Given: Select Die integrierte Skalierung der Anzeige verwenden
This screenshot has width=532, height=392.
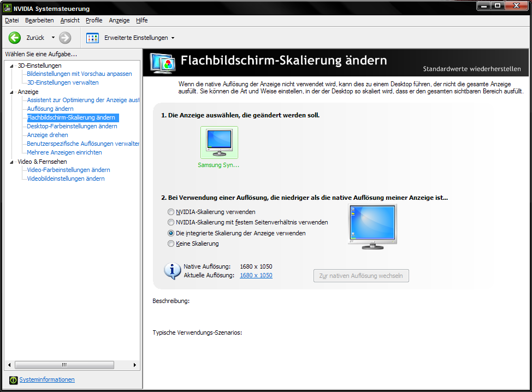Looking at the screenshot, I should (171, 233).
